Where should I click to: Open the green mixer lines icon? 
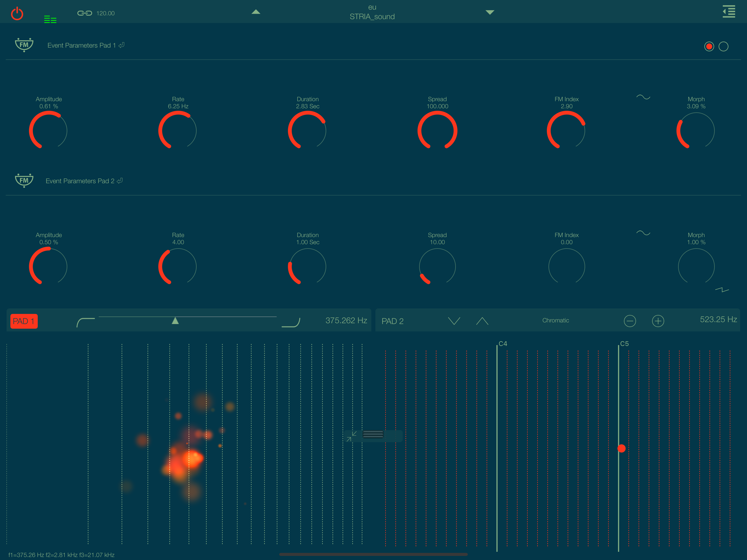point(50,19)
